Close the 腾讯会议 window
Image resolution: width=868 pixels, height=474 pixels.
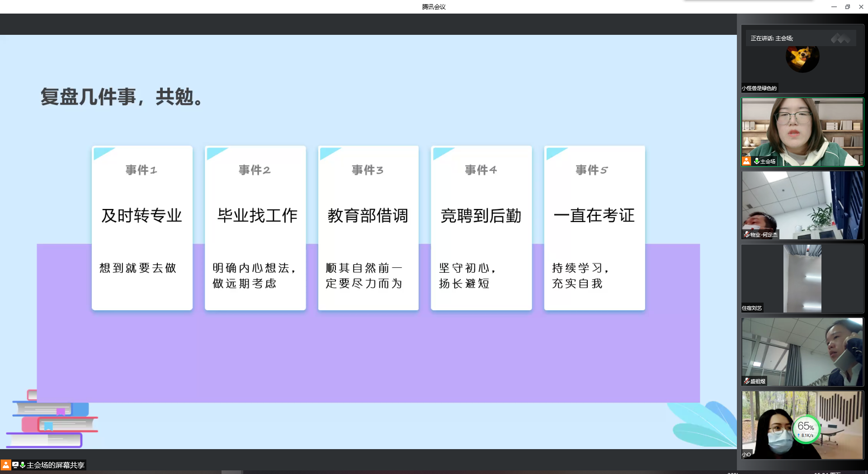click(x=861, y=7)
